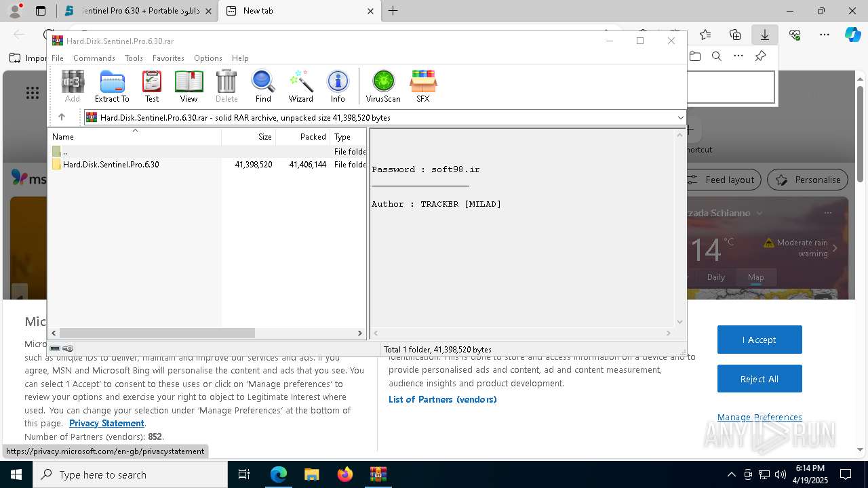Click I Accept on MSN consent banner

[759, 340]
